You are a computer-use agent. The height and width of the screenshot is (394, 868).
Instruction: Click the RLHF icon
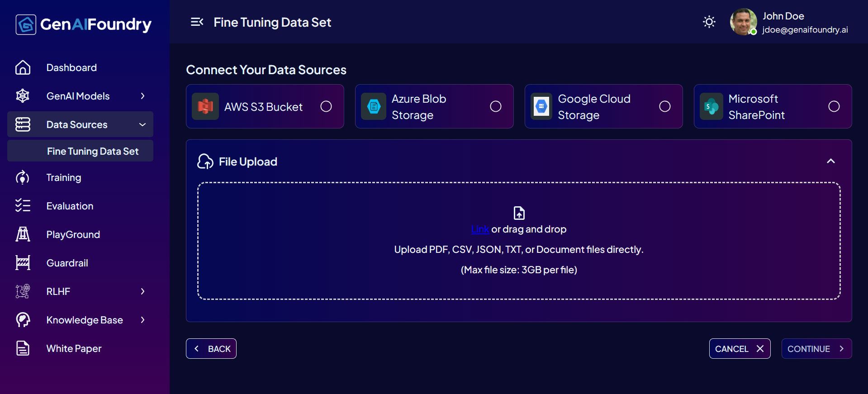coord(23,291)
